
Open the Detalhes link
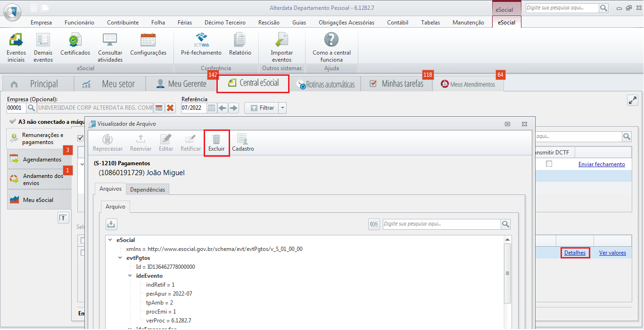click(x=575, y=253)
